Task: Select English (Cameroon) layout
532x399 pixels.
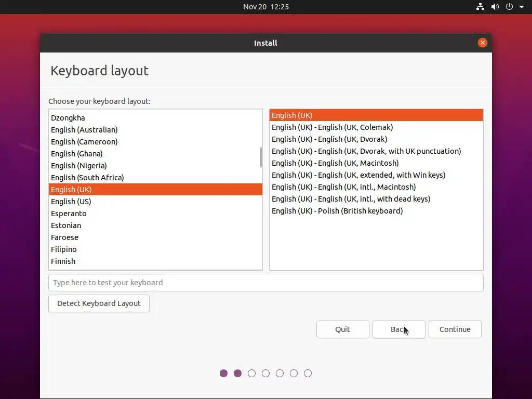Action: pos(155,141)
